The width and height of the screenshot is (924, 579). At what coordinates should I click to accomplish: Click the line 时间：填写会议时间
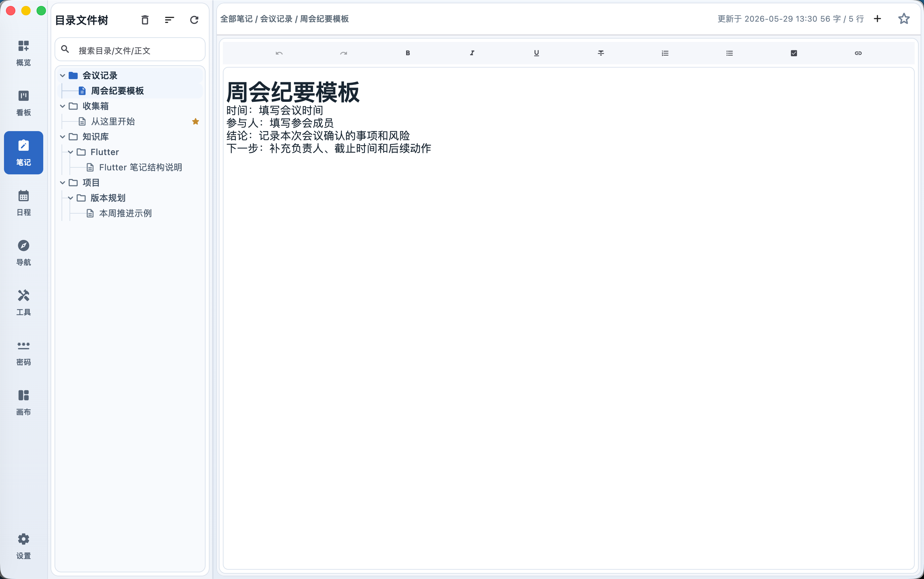(275, 110)
